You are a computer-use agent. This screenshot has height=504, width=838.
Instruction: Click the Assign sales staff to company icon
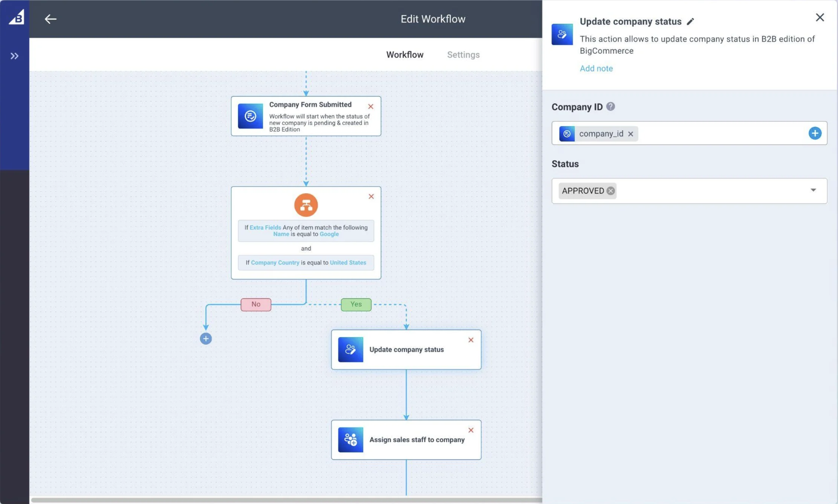(350, 439)
